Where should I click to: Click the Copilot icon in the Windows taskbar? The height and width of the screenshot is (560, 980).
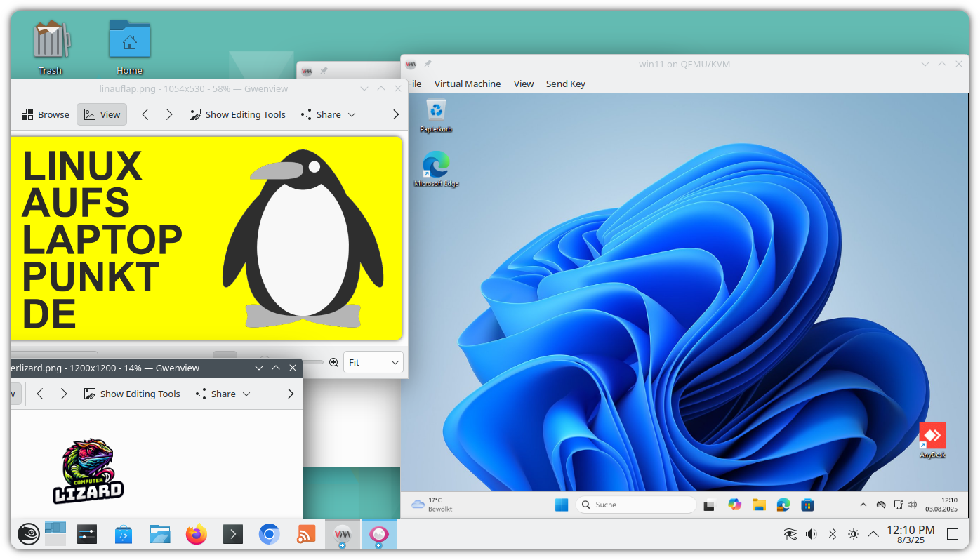click(734, 505)
